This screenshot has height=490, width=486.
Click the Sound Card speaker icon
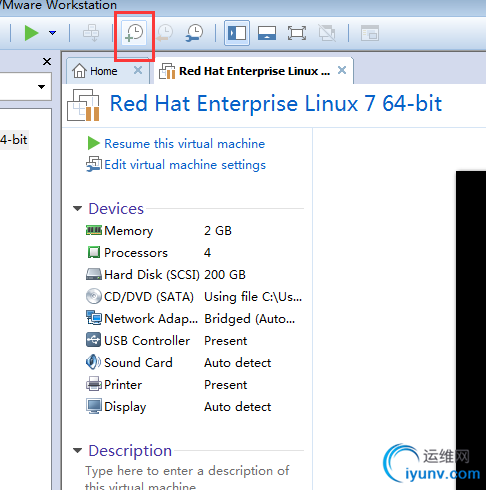point(93,362)
